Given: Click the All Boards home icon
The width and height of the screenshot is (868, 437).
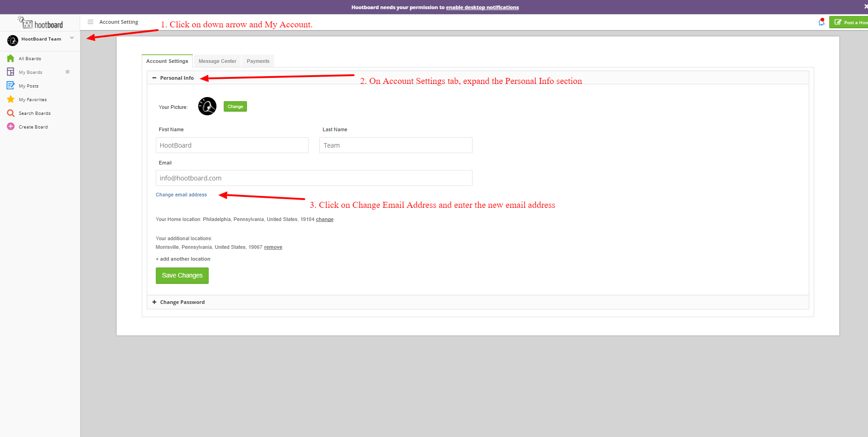Looking at the screenshot, I should [10, 58].
